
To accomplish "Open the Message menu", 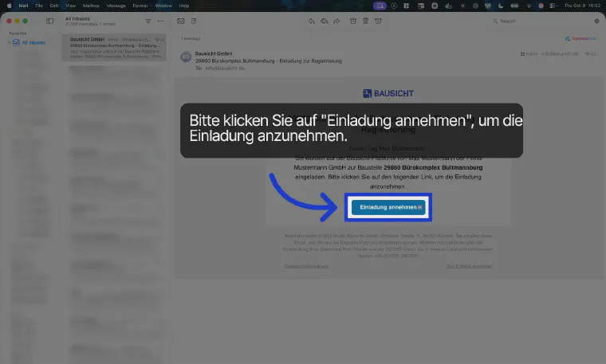I will pos(116,6).
